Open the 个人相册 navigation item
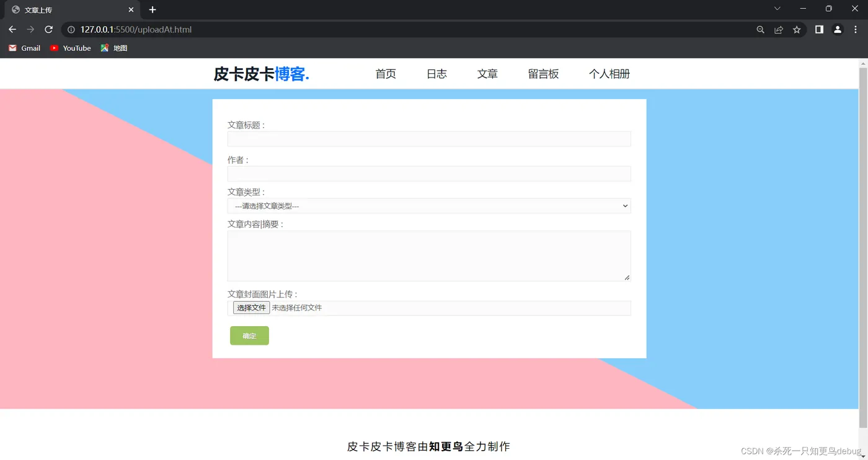This screenshot has width=868, height=460. (x=609, y=74)
